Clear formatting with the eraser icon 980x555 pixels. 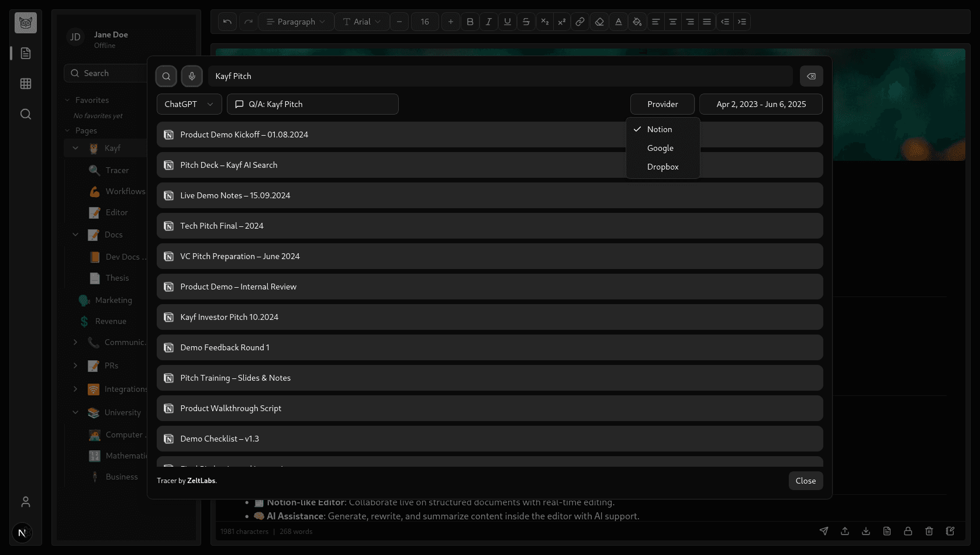coord(599,22)
